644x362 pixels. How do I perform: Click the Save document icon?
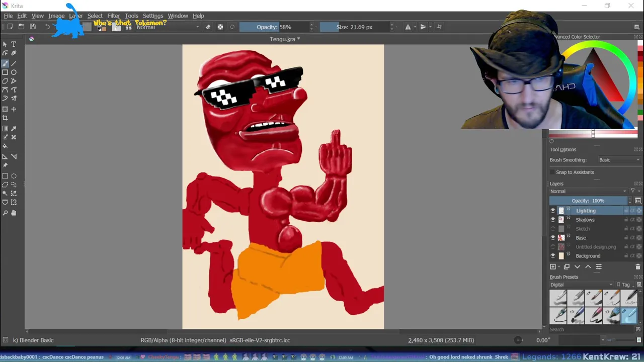tap(33, 27)
